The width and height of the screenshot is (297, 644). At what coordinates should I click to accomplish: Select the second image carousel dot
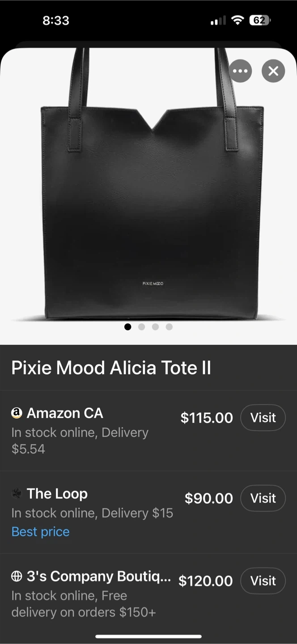(142, 327)
